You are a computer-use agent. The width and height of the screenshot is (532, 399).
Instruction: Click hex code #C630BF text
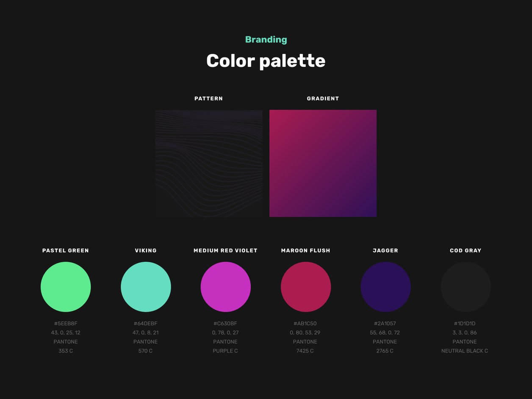pos(225,324)
